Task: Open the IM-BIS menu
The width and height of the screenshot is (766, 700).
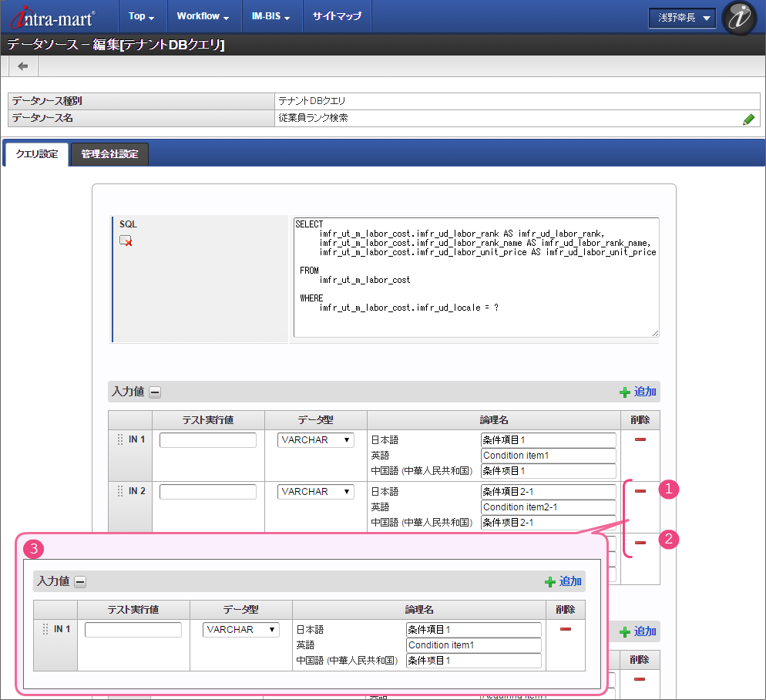Action: click(x=270, y=16)
